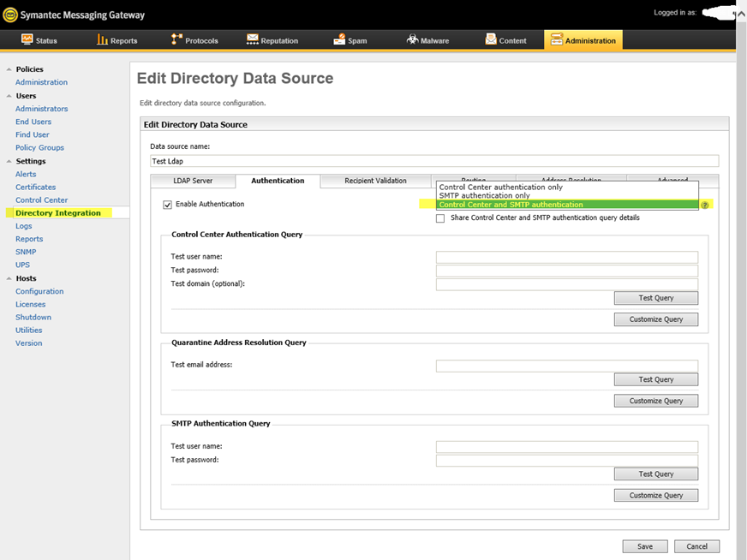Collapse the Policies section arrow
747x560 pixels.
click(9, 69)
